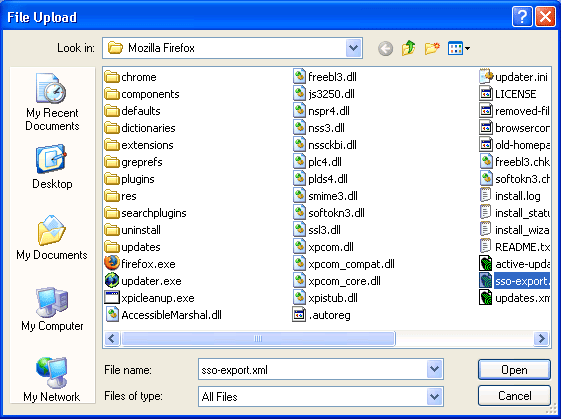
Task: Select the dictionaries folder
Action: (140, 128)
